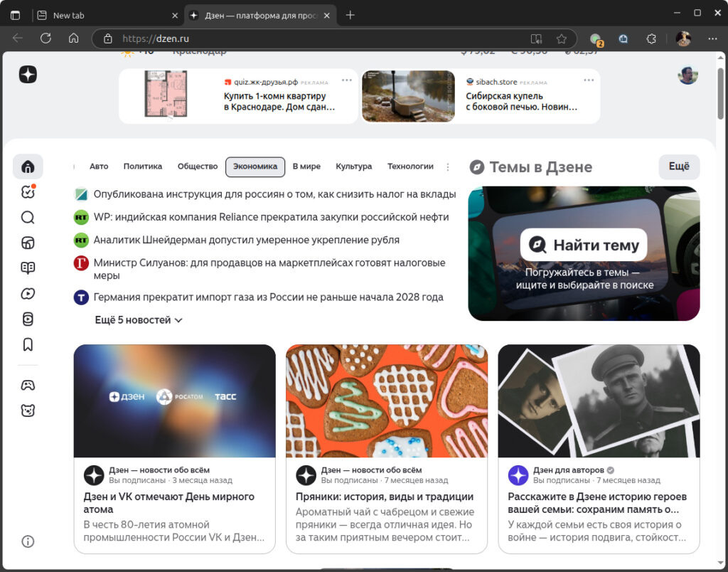728x572 pixels.
Task: Select the В мире news tab
Action: tap(306, 166)
